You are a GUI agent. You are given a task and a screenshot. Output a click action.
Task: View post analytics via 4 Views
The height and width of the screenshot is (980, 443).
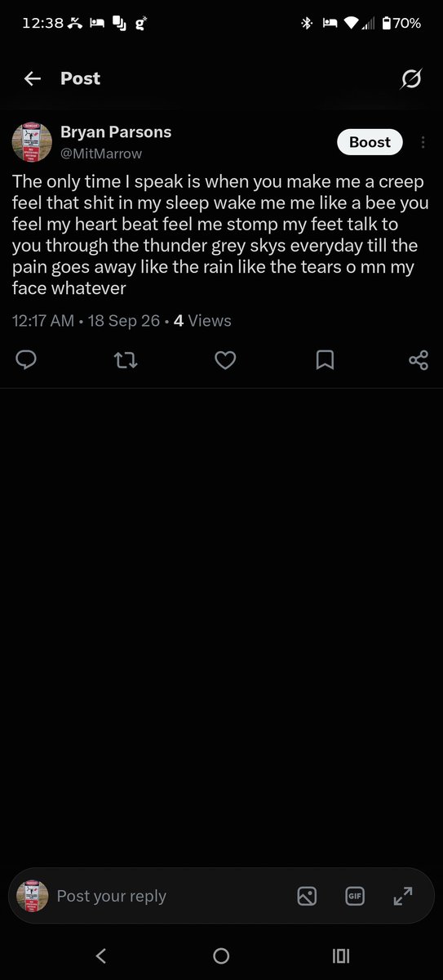pos(202,321)
